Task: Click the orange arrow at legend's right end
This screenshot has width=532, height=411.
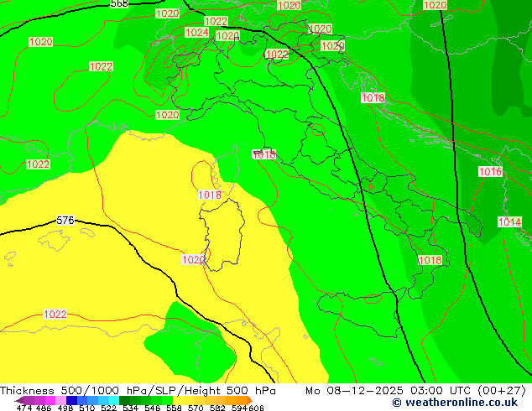Action: tap(250, 400)
